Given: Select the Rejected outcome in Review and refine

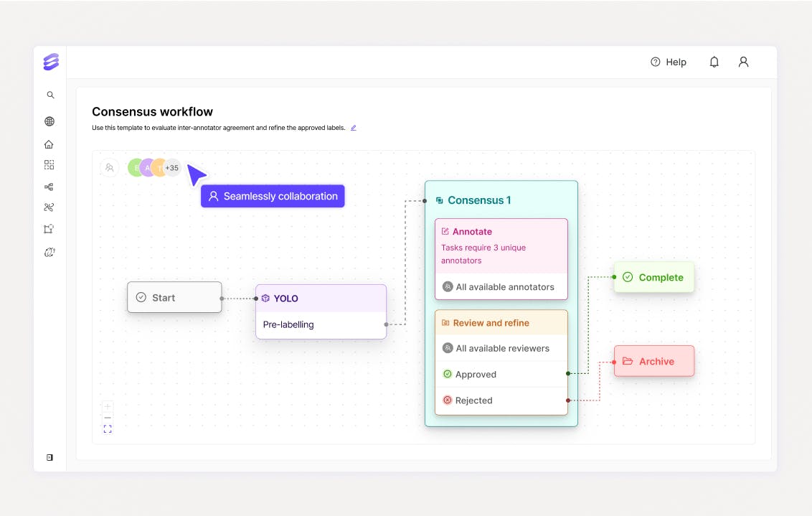Looking at the screenshot, I should point(473,400).
